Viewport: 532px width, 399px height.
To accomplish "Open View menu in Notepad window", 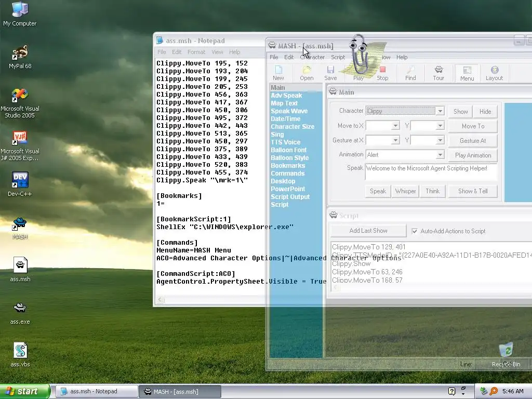I will (217, 52).
